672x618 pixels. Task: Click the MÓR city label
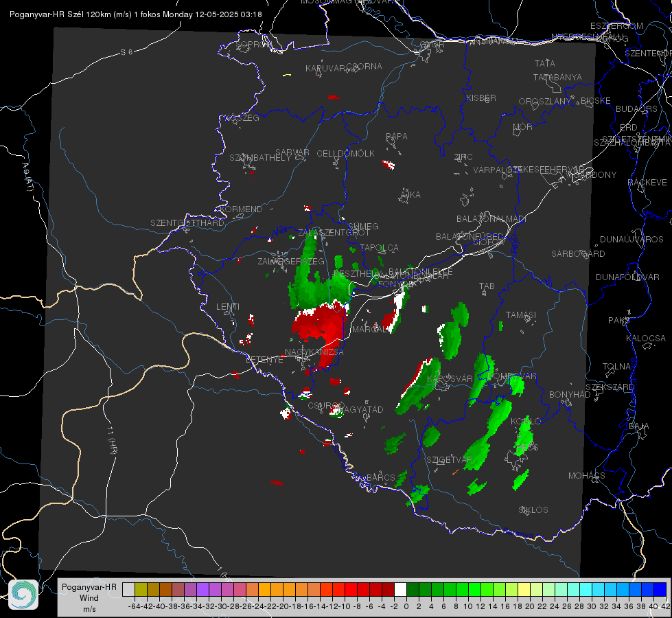[523, 127]
